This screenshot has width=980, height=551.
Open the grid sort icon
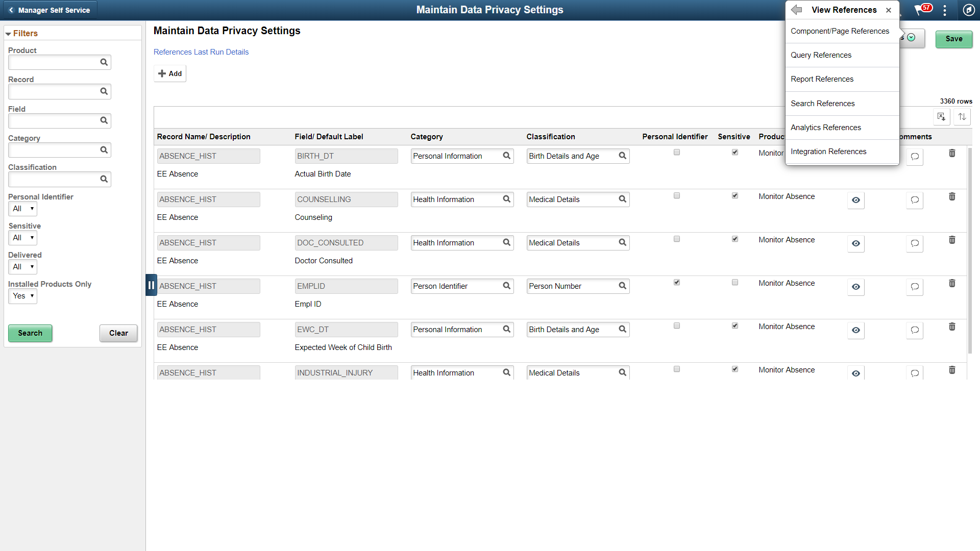click(x=962, y=117)
